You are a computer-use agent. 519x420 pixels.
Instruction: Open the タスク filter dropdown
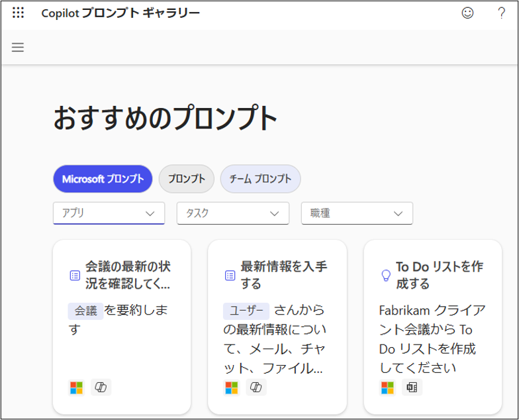(x=233, y=213)
